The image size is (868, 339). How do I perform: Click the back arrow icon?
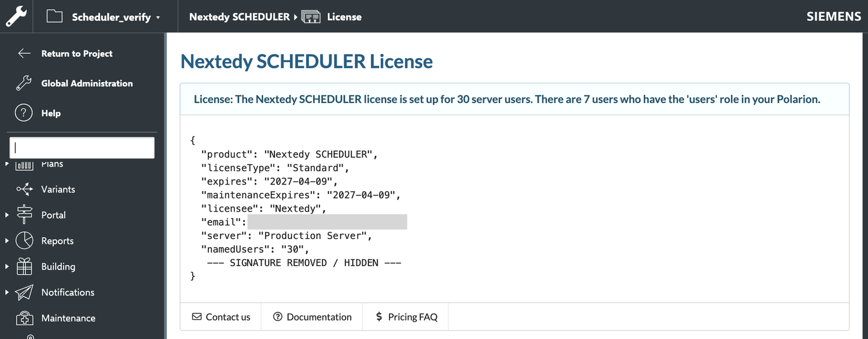(24, 53)
